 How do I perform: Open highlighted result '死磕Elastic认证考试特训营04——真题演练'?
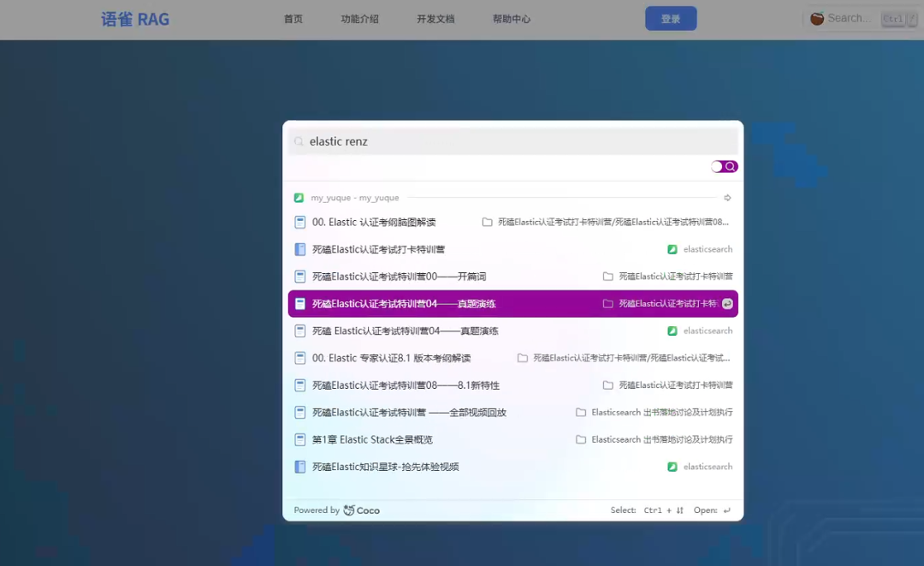click(x=512, y=304)
